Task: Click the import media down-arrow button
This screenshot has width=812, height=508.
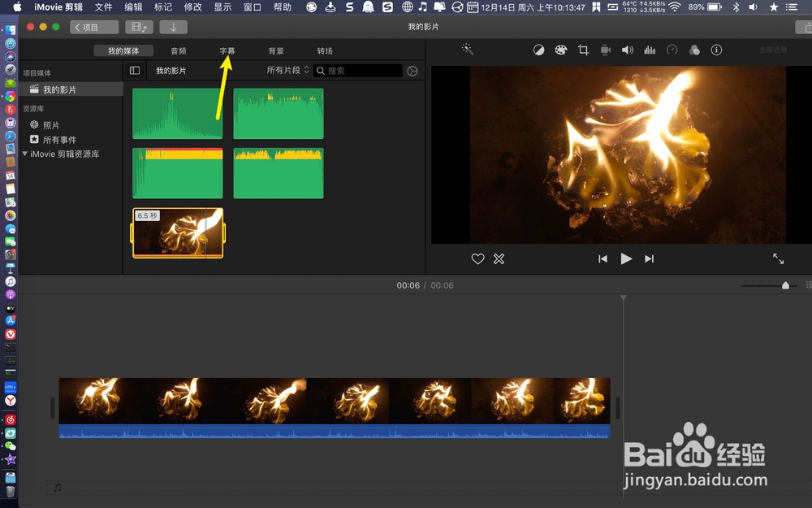Action: click(174, 27)
